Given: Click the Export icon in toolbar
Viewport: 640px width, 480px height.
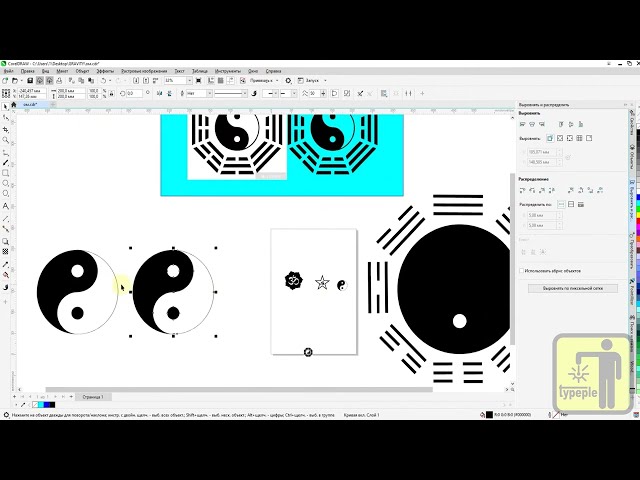Looking at the screenshot, I should pyautogui.click(x=146, y=80).
